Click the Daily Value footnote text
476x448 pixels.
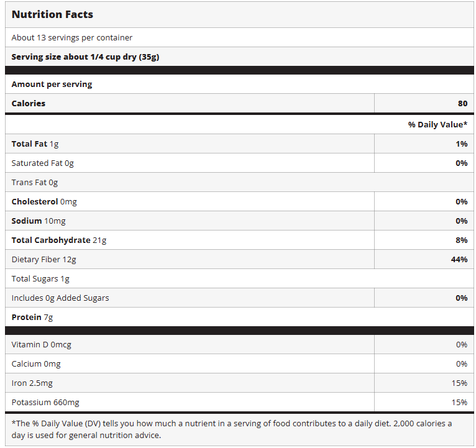pos(231,429)
